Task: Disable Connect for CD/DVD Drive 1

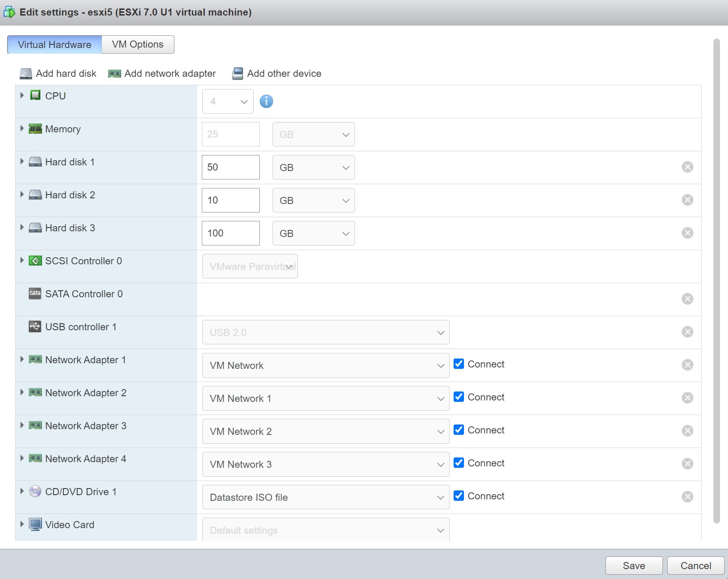Action: point(459,496)
